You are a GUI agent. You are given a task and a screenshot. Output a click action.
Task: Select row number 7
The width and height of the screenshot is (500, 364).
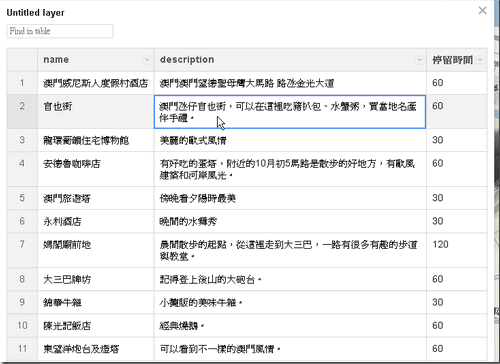[22, 250]
